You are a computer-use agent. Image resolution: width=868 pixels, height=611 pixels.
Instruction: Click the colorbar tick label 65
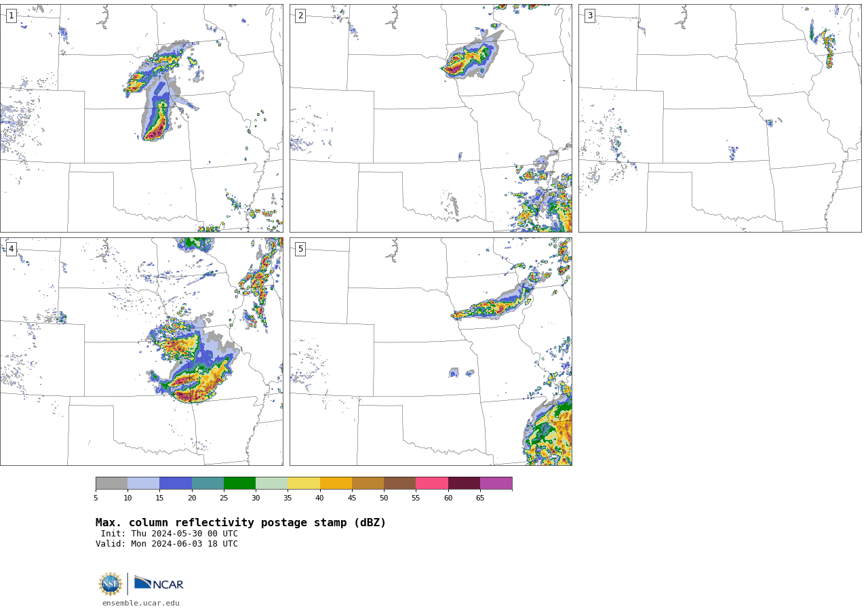click(x=480, y=498)
